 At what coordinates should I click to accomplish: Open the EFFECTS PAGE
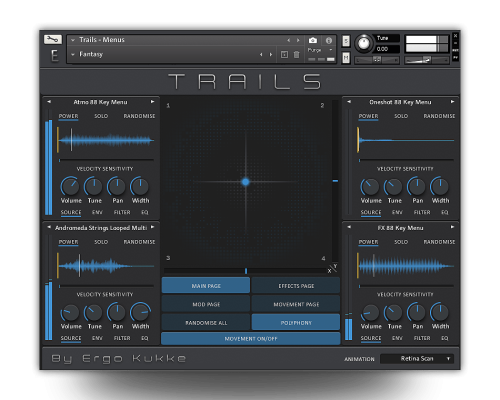point(296,286)
